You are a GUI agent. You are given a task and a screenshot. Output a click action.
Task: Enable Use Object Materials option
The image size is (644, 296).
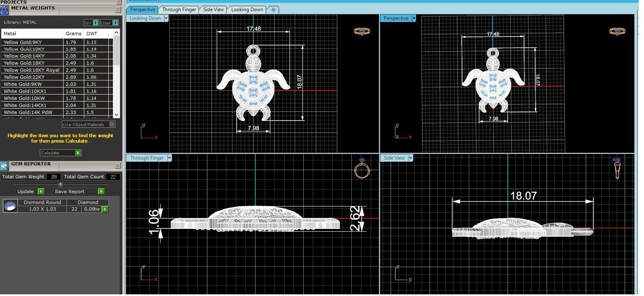112,124
